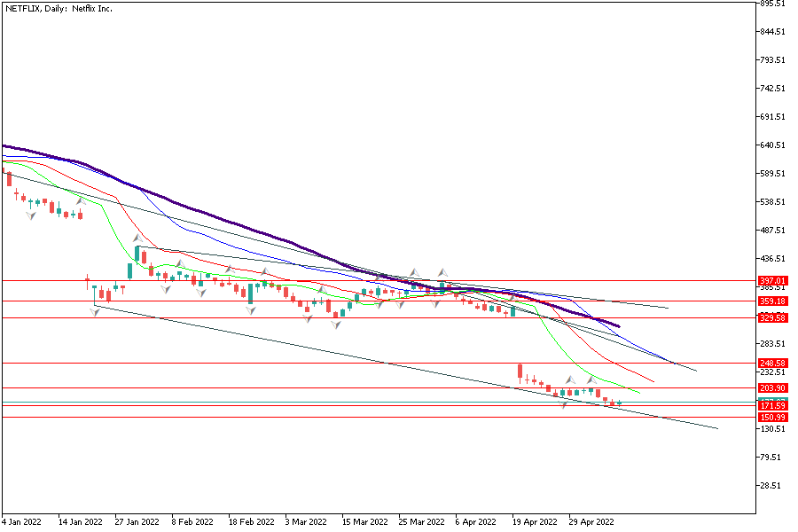This screenshot has height=532, width=798.
Task: Click the last candle on the chart's right side
Action: click(x=620, y=403)
